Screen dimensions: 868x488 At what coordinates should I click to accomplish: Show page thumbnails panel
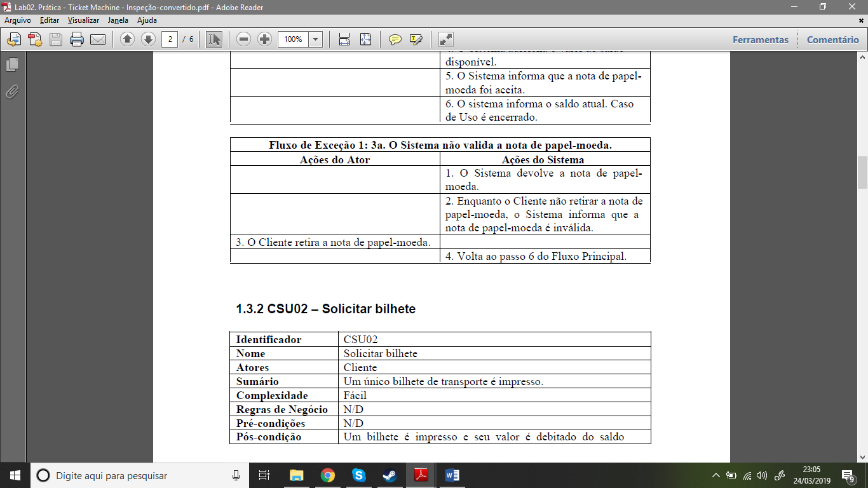pos(12,65)
